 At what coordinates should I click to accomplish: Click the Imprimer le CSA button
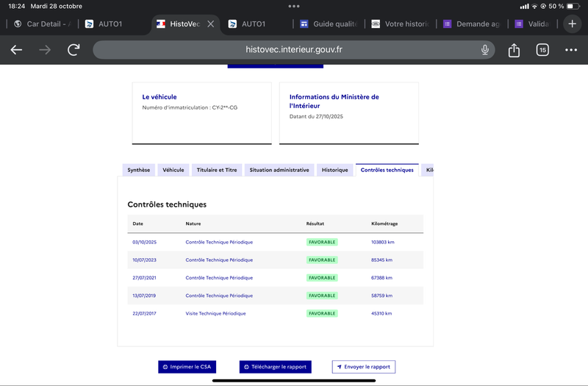[187, 367]
